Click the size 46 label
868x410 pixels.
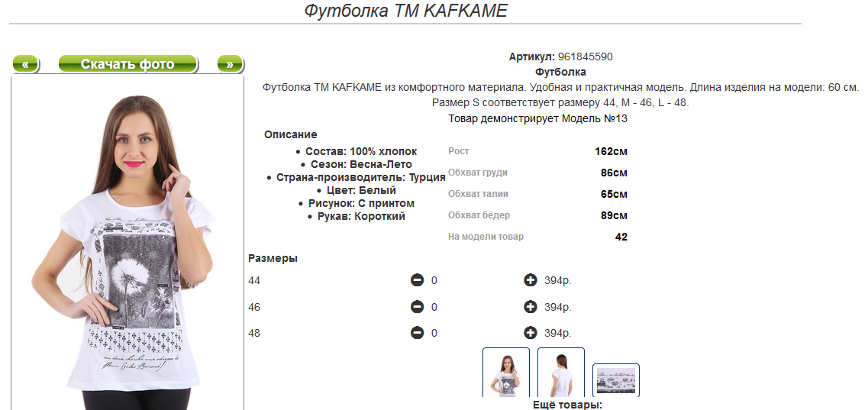pyautogui.click(x=254, y=307)
